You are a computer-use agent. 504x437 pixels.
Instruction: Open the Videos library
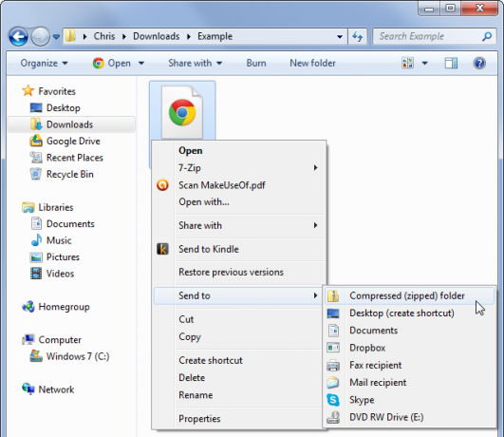pos(52,274)
